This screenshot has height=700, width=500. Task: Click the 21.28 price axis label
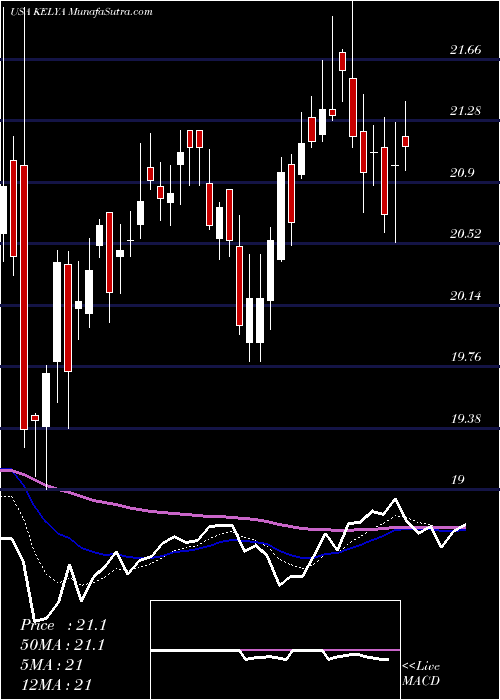466,111
